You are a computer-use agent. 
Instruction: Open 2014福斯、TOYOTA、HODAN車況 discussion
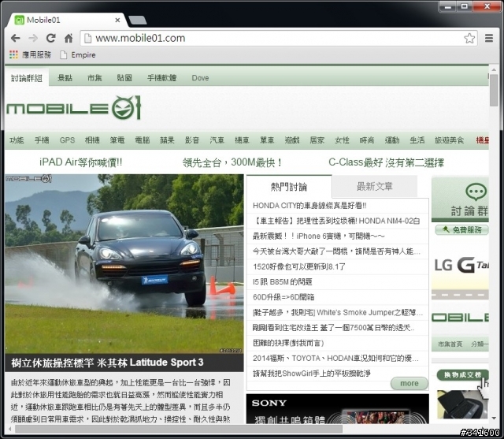(335, 359)
